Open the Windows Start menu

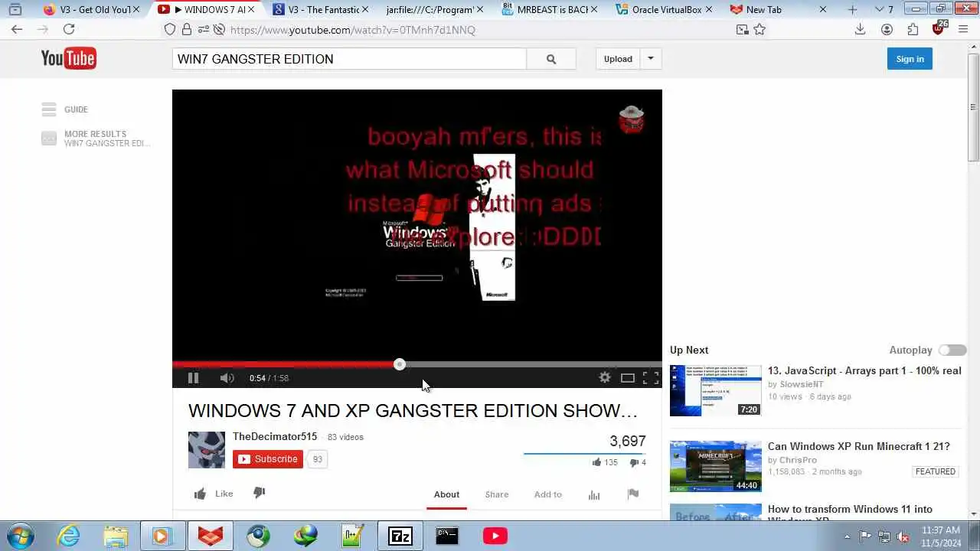[x=21, y=536]
